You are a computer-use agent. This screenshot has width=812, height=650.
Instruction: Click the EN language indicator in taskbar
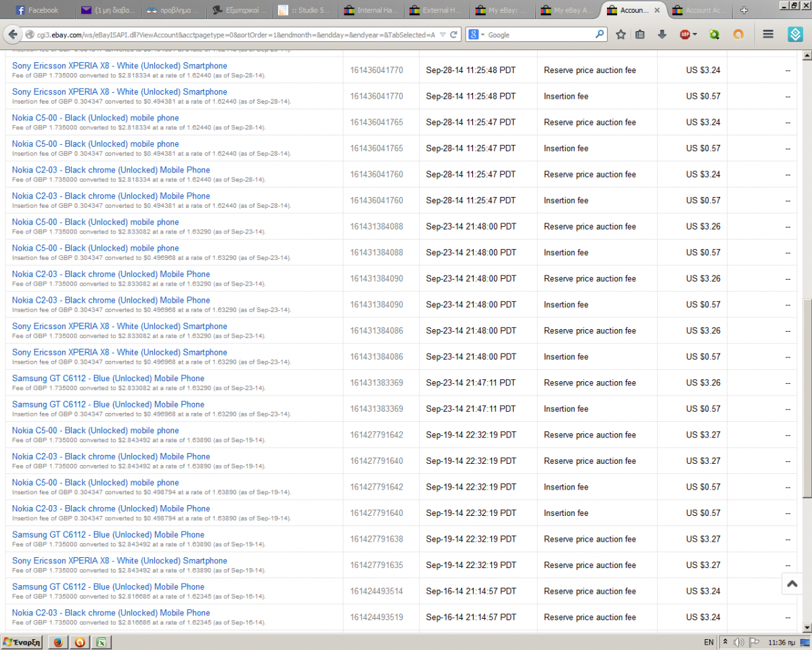(708, 642)
